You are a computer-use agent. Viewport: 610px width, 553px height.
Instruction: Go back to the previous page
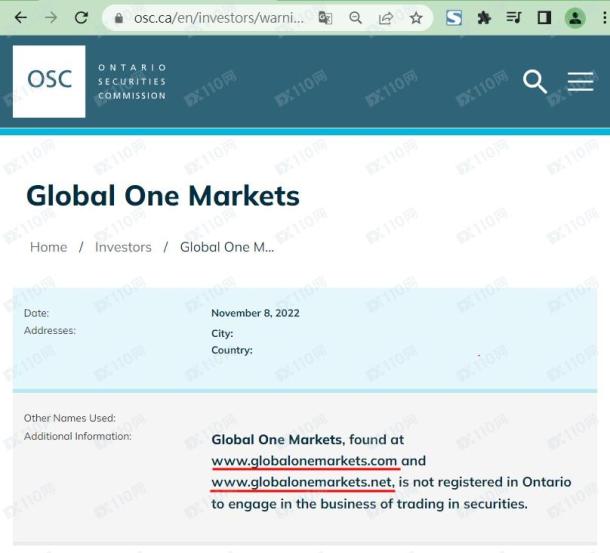click(x=20, y=18)
